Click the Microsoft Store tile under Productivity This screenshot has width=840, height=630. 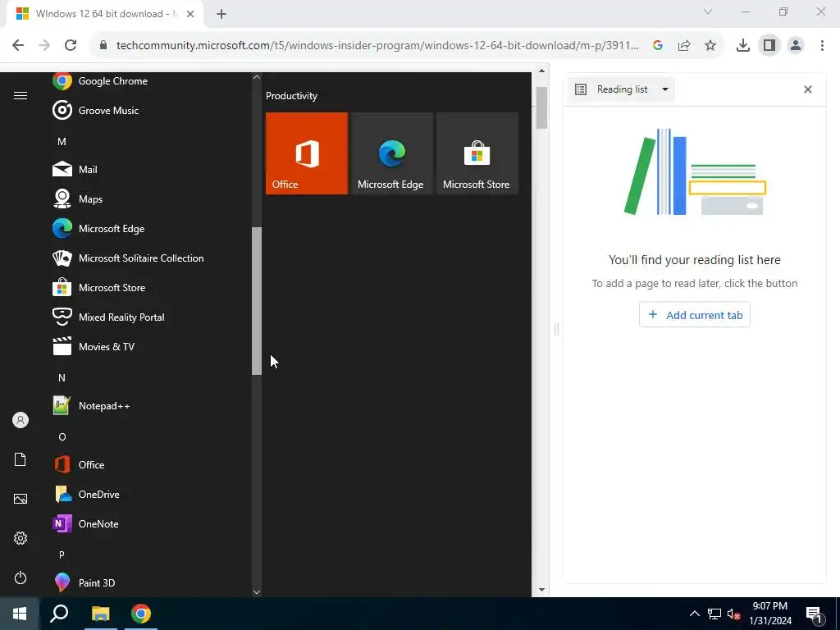point(477,153)
